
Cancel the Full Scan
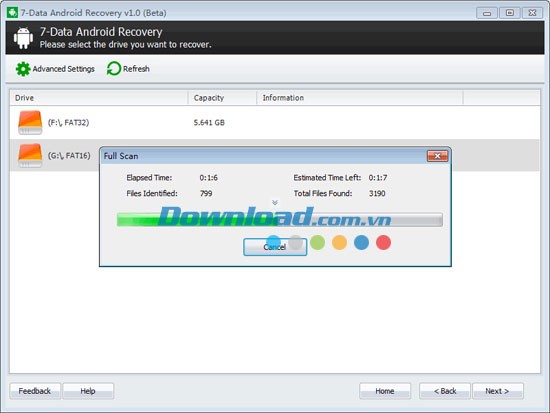(275, 247)
